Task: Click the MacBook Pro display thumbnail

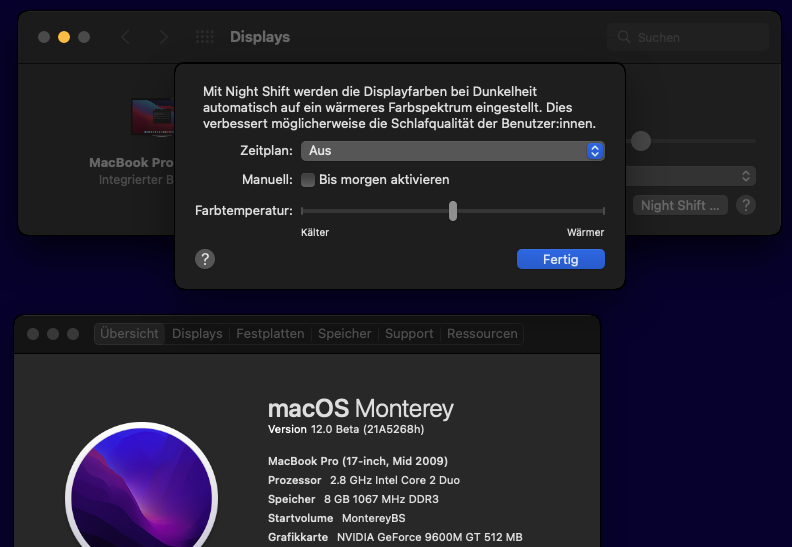Action: pos(153,117)
